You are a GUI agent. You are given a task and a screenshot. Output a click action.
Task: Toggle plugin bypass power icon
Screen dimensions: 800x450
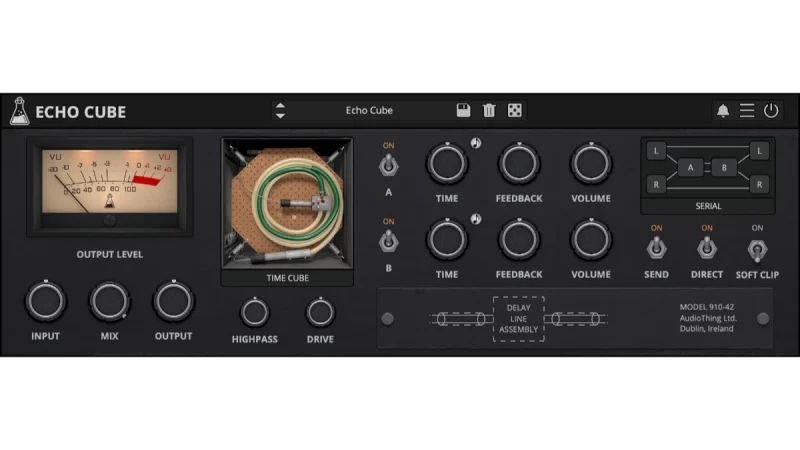pyautogui.click(x=771, y=110)
